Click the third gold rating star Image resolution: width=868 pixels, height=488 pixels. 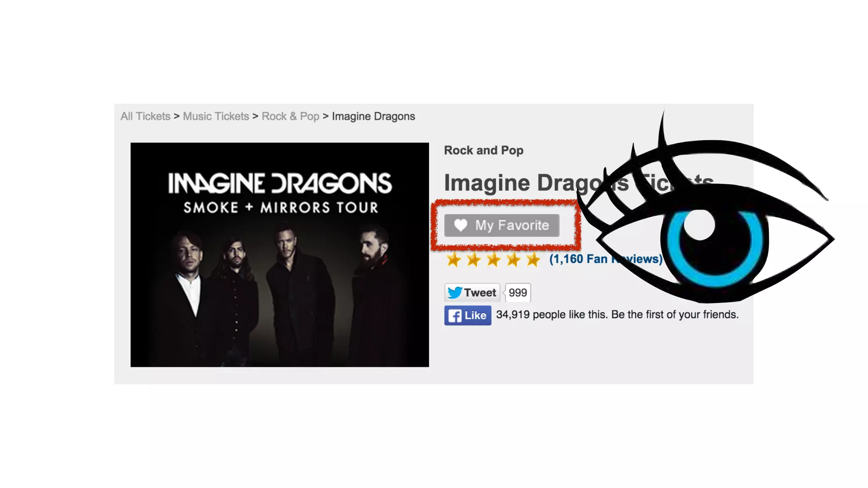493,259
